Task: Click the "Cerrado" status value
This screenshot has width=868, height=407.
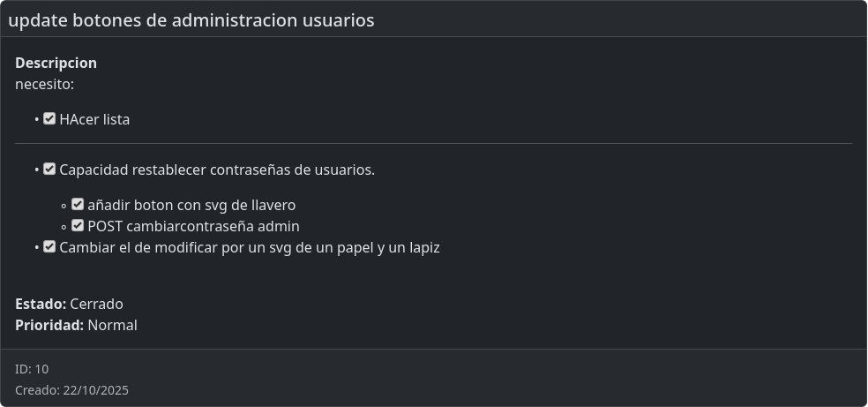Action: click(x=96, y=304)
